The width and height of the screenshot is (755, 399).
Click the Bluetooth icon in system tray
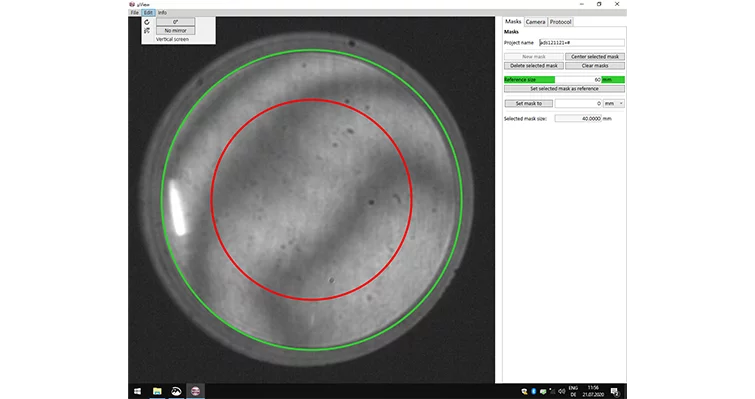click(x=534, y=391)
